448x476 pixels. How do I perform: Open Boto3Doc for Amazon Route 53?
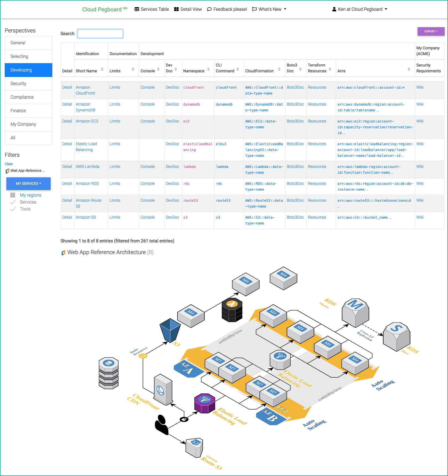click(x=295, y=200)
